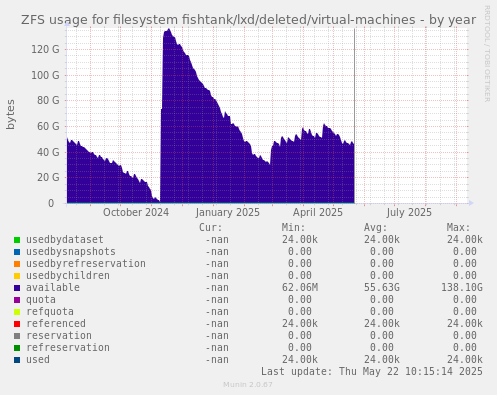Click the gray current-time marker line on graph

coord(354,116)
